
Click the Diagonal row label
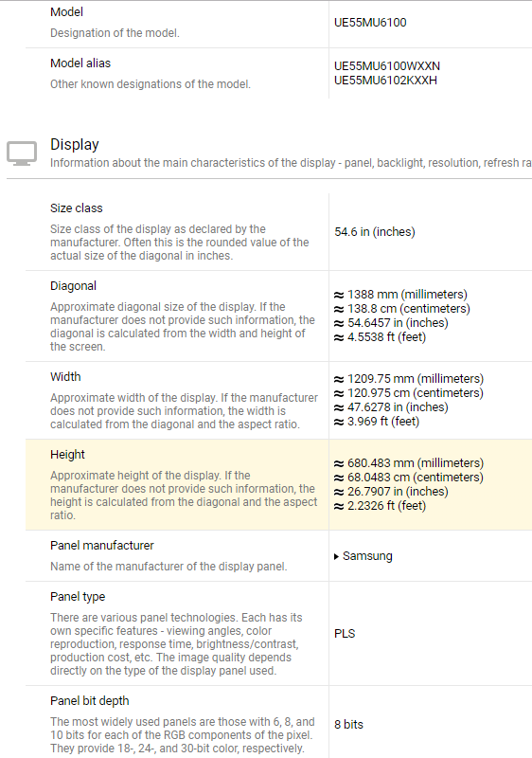[74, 286]
